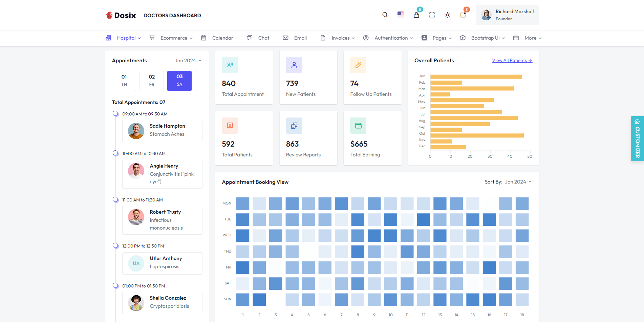Click the Total Appointments: 07 text

coord(139,102)
